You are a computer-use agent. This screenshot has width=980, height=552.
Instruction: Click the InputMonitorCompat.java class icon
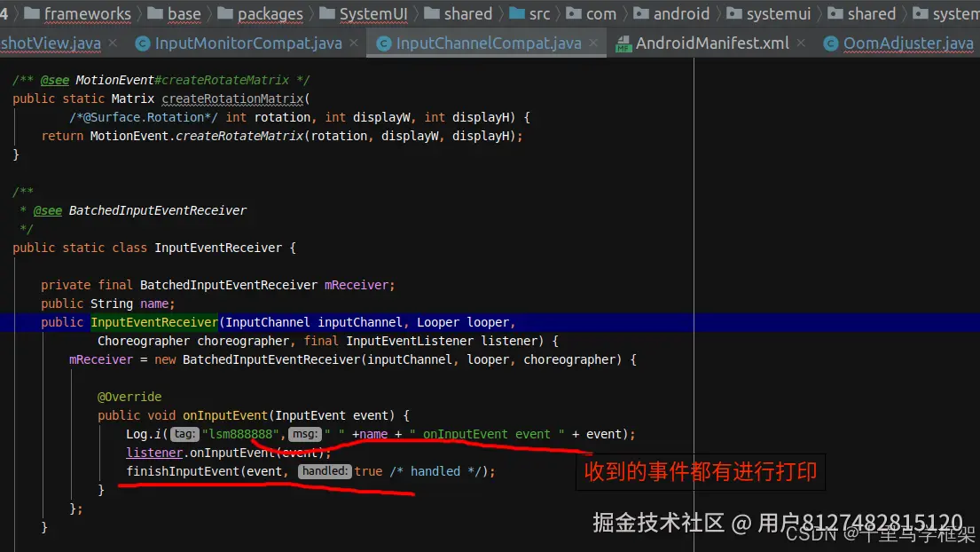(x=143, y=43)
